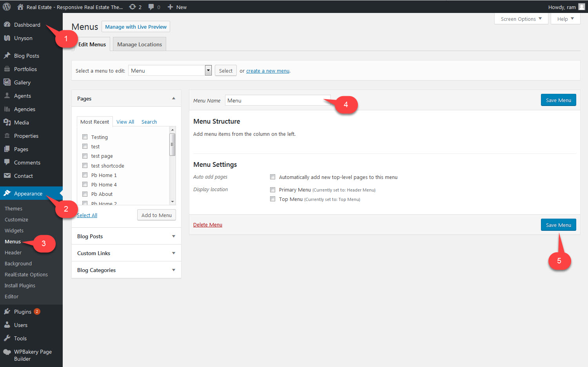Enable automatically add new top-level pages
The width and height of the screenshot is (588, 367).
pyautogui.click(x=272, y=177)
